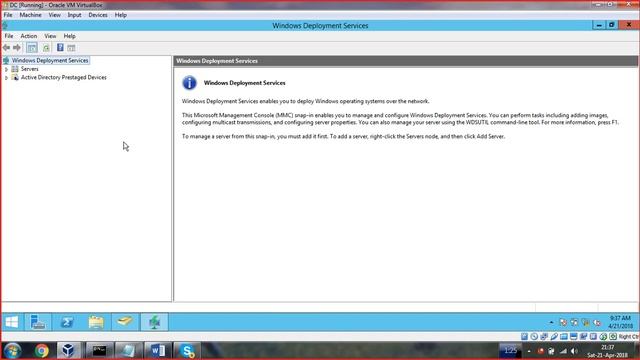The height and width of the screenshot is (360, 640).
Task: Click the Forward arrow in the WDS toolbar
Action: click(17, 48)
